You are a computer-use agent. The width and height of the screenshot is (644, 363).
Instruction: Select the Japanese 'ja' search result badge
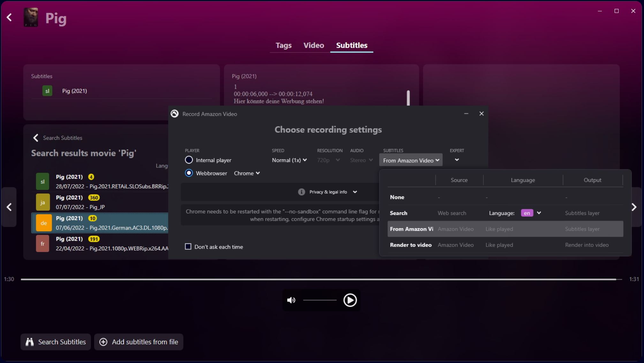pyautogui.click(x=42, y=202)
